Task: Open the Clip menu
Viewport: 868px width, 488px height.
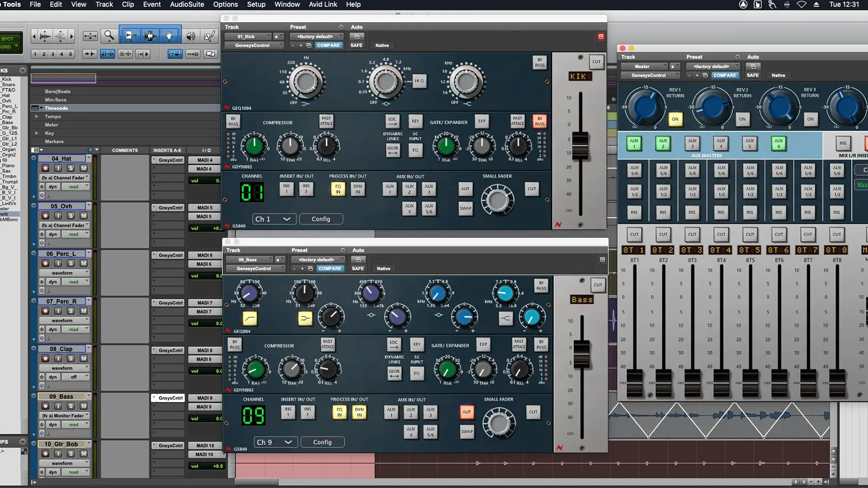Action: point(128,4)
